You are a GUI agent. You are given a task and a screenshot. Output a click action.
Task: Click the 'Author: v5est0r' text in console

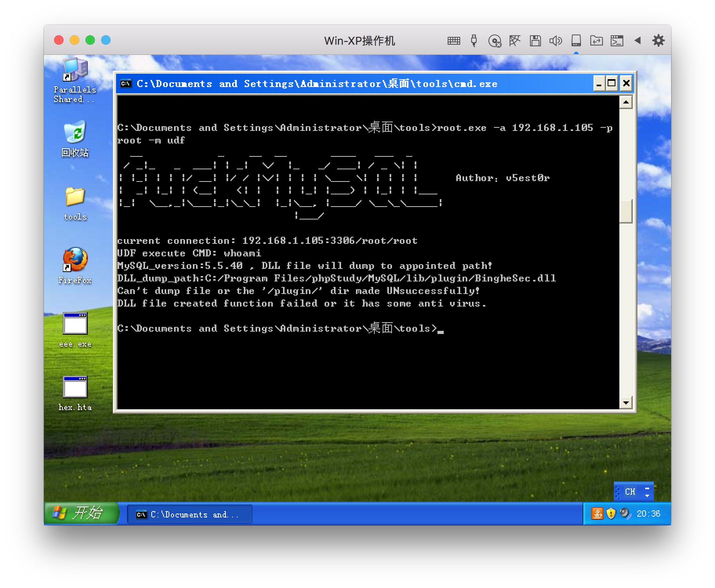coord(503,178)
